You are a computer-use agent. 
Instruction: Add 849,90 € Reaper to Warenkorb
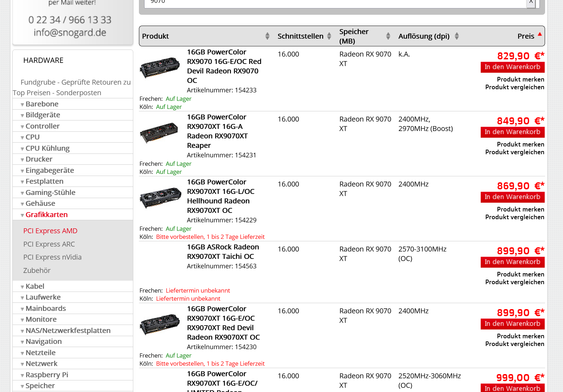(512, 132)
